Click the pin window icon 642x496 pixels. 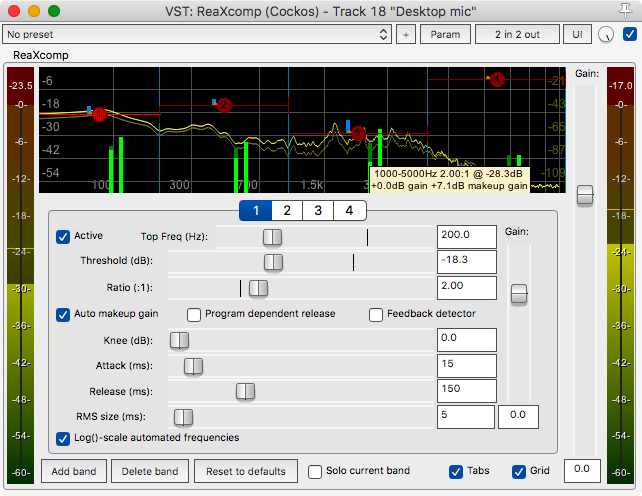tap(625, 11)
